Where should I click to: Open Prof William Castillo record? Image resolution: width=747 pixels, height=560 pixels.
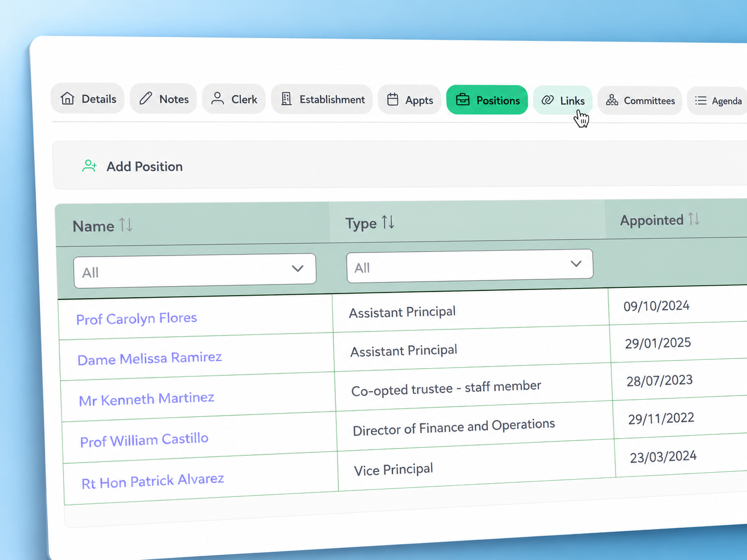click(144, 440)
